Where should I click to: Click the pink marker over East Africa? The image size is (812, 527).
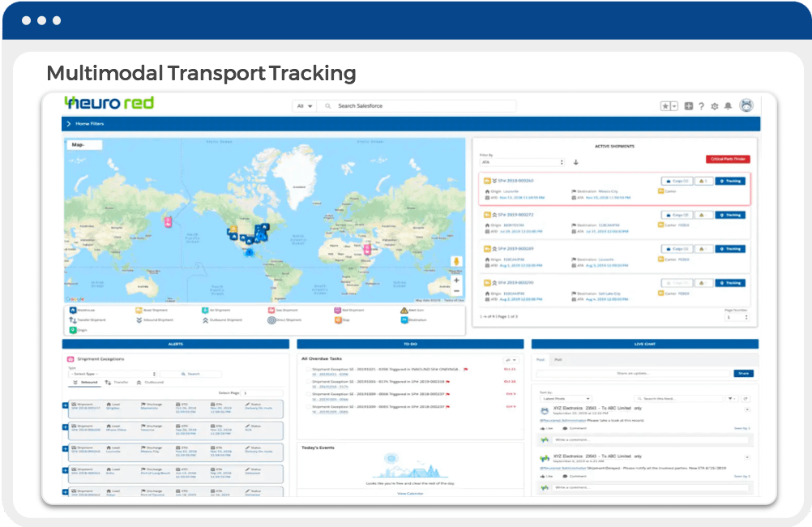[x=367, y=249]
